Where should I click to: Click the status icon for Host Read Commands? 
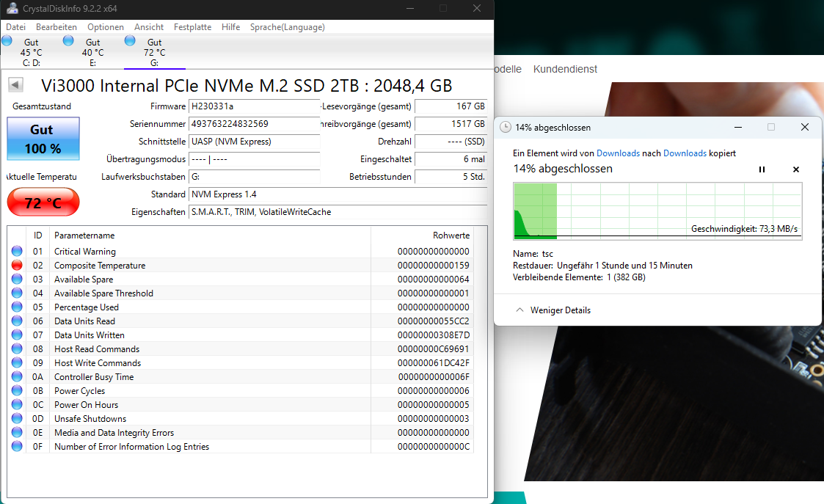pyautogui.click(x=17, y=349)
